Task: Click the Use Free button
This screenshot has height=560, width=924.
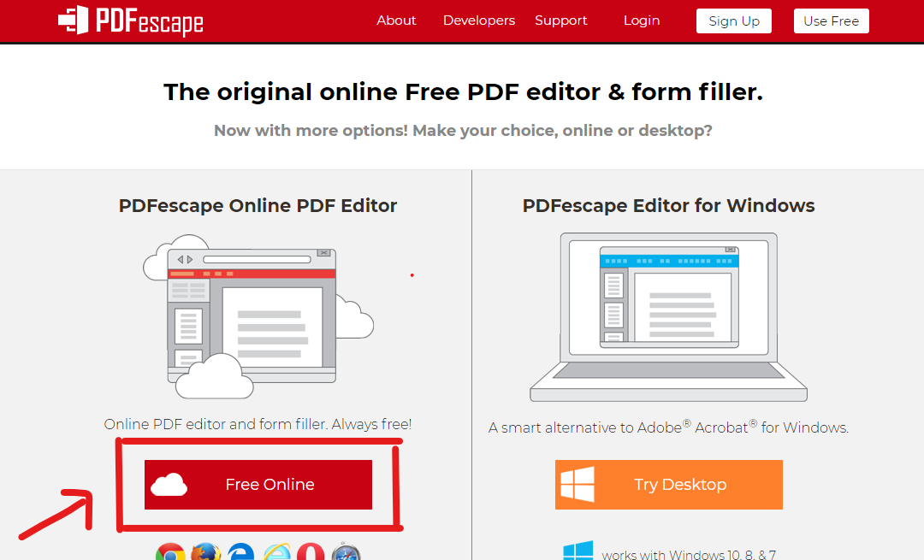Action: (831, 21)
